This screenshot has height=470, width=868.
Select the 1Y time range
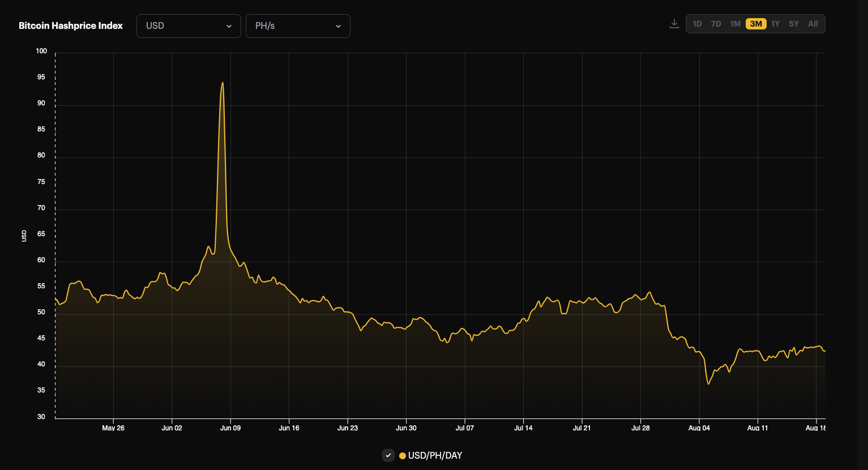(x=775, y=24)
